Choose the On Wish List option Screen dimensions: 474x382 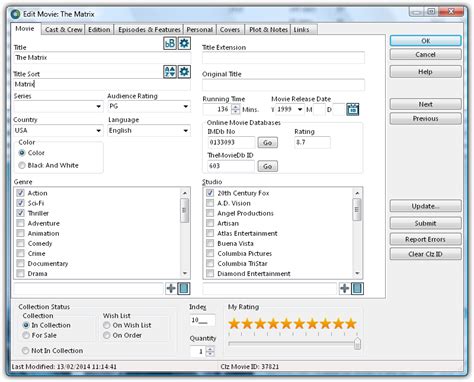coord(107,325)
